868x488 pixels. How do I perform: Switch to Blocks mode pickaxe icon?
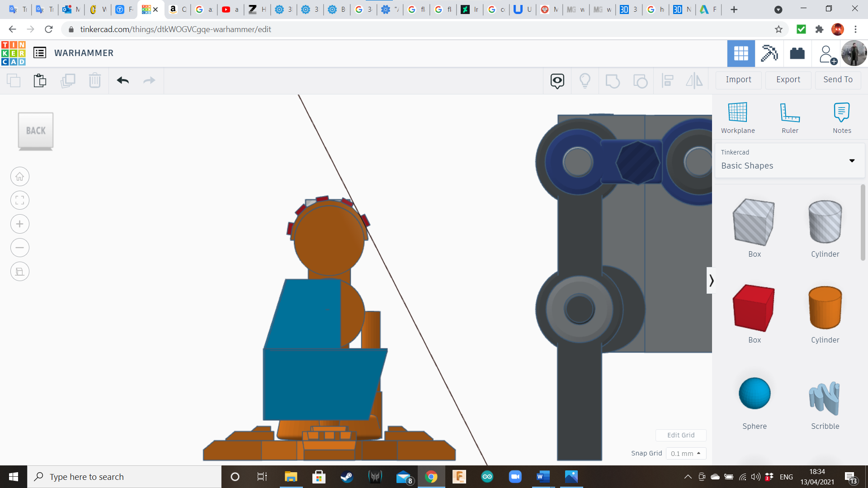pos(769,53)
